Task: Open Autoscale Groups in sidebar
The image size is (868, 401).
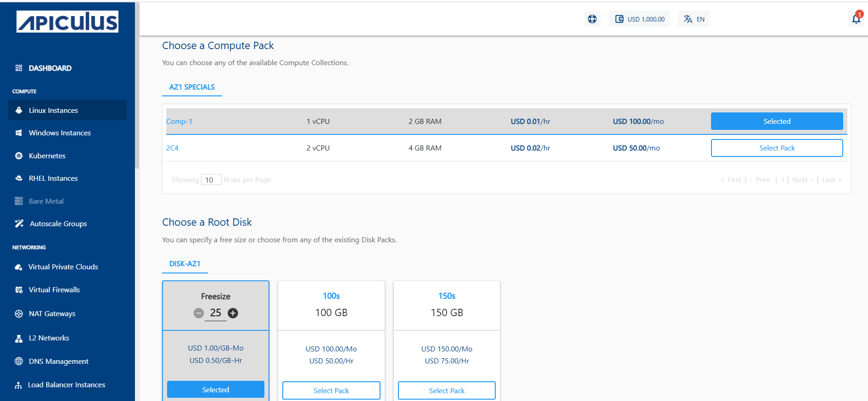Action: tap(58, 223)
